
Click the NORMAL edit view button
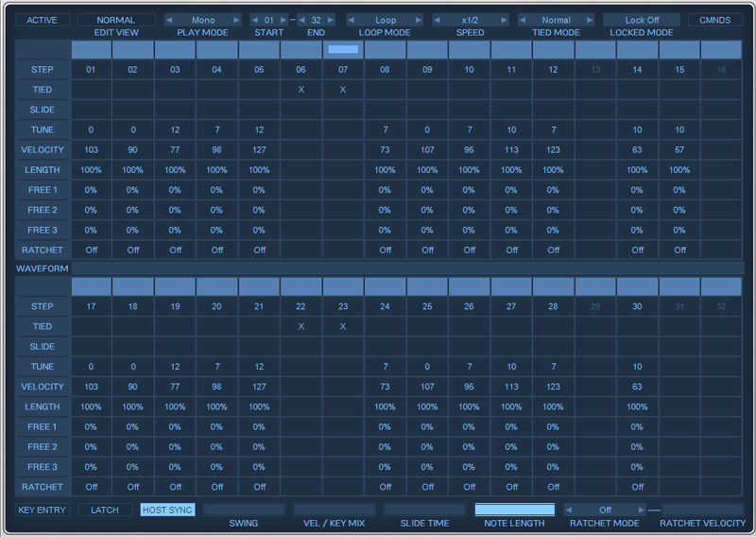coord(116,20)
